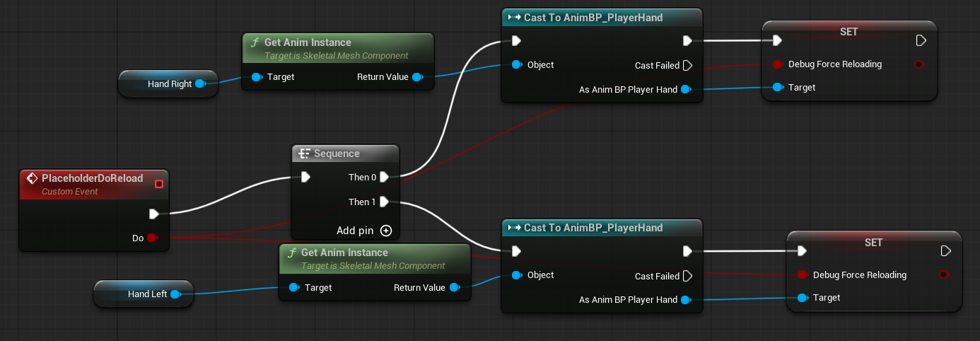The image size is (980, 341).
Task: Click the Cast Failed pin on lower Cast node
Action: tap(687, 277)
